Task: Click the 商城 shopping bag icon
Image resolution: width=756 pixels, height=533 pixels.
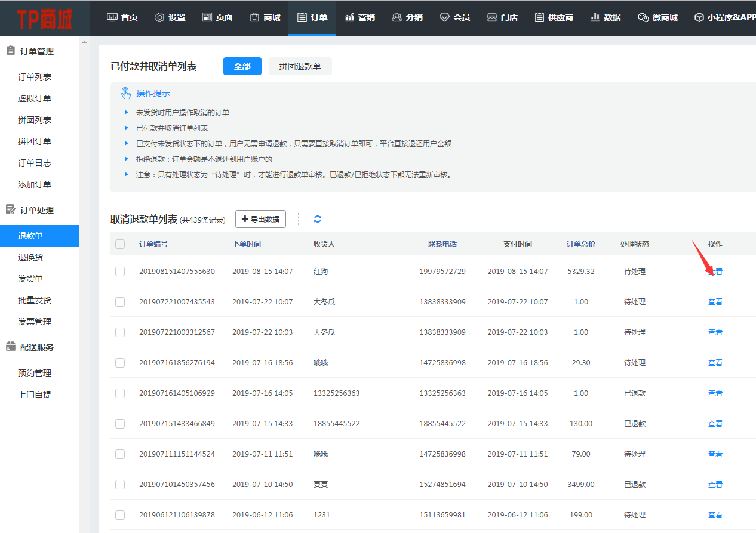Action: [x=254, y=17]
